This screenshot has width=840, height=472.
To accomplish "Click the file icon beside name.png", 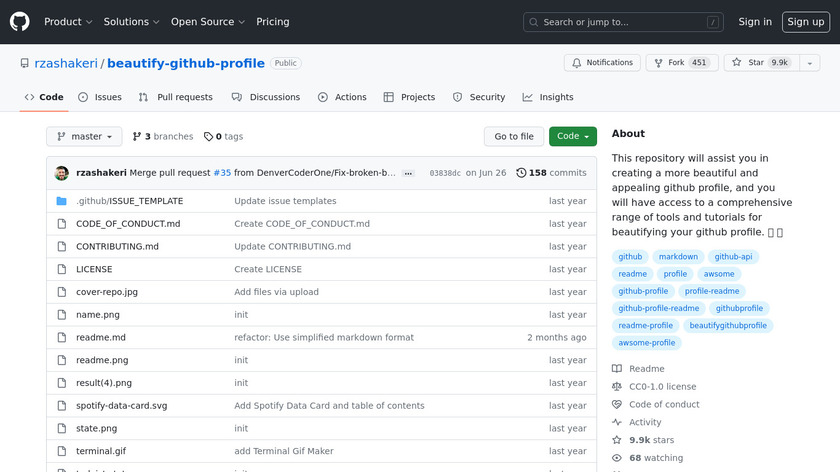I will coord(62,314).
